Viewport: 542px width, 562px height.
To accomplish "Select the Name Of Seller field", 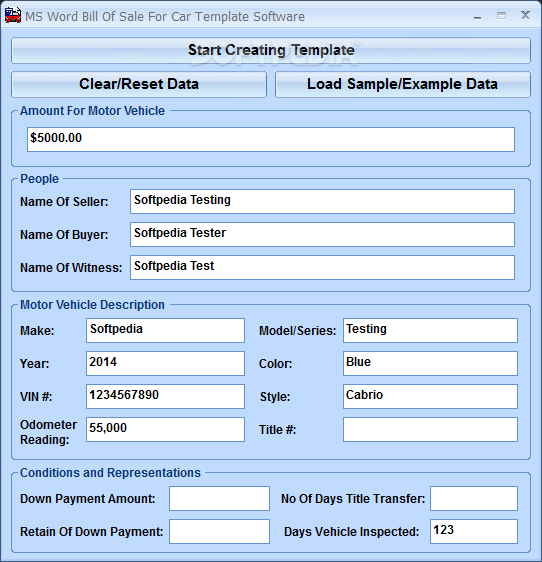I will pos(322,201).
